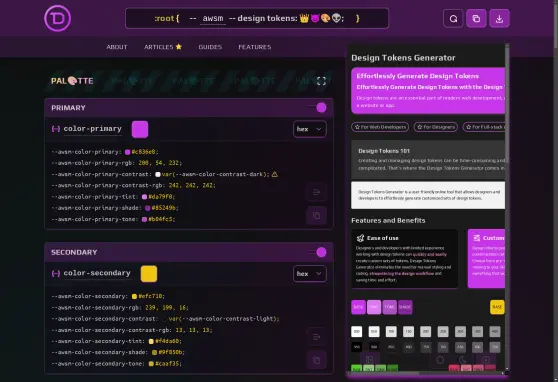Click the warning icon beside primary contrast
The width and height of the screenshot is (558, 382).
[275, 174]
